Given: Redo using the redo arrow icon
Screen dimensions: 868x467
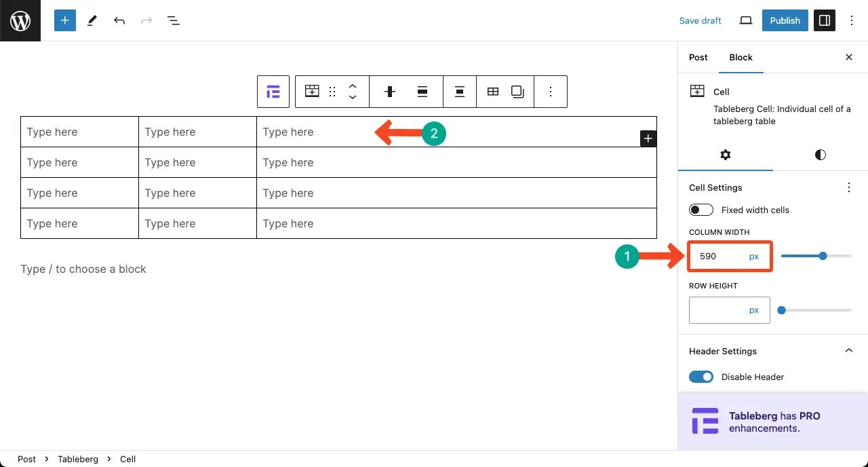Looking at the screenshot, I should pyautogui.click(x=146, y=20).
